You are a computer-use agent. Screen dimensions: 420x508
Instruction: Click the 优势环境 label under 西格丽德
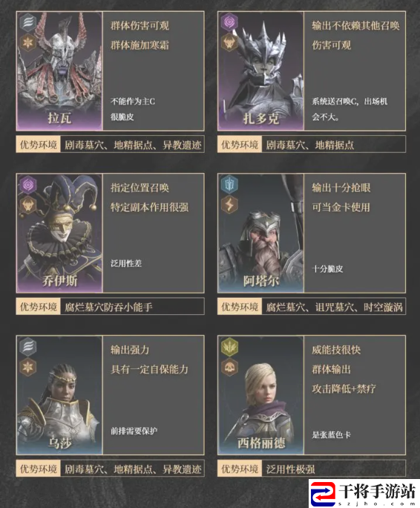tap(240, 469)
